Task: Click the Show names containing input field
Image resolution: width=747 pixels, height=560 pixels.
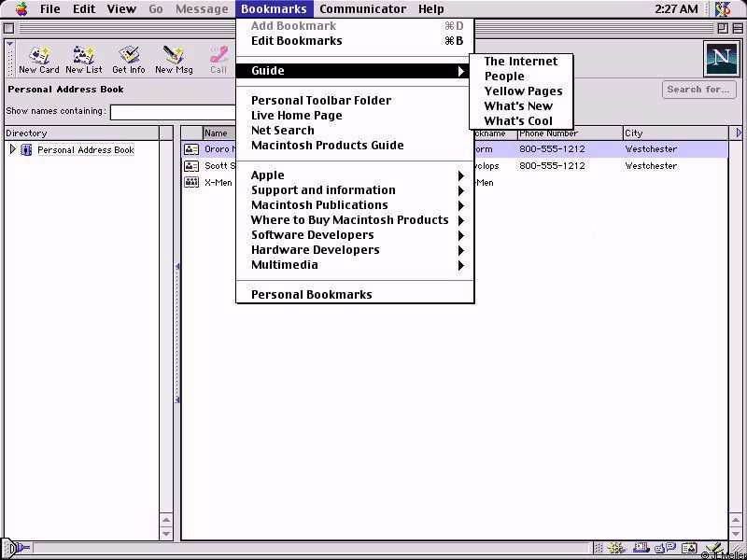Action: tap(173, 112)
